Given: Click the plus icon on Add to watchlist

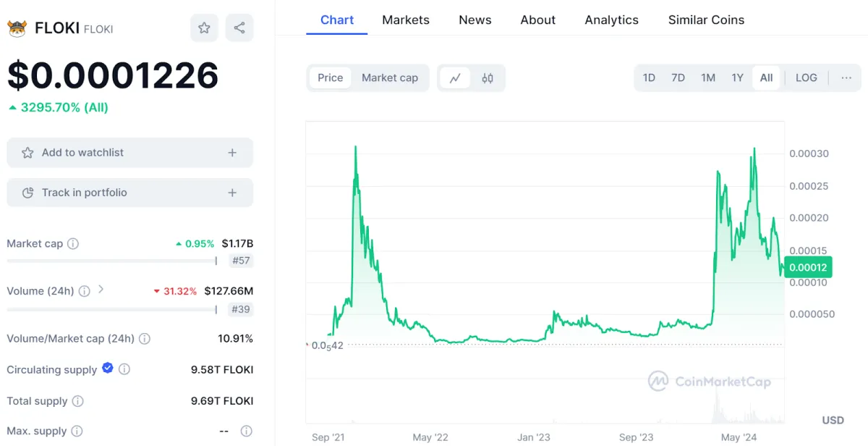Looking at the screenshot, I should (x=232, y=153).
